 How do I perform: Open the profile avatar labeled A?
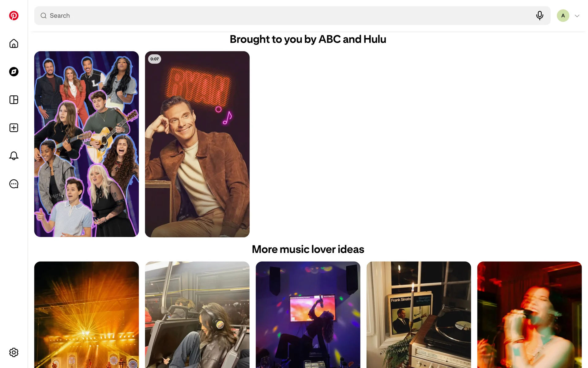[x=563, y=16]
